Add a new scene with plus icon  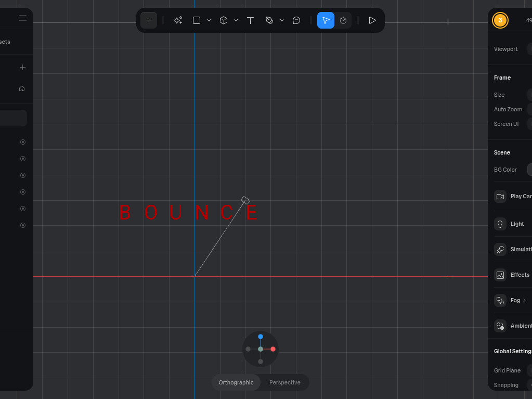pos(22,68)
